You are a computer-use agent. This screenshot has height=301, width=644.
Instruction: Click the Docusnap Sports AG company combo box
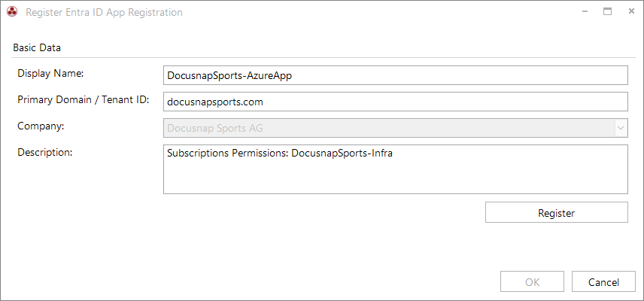(396, 128)
